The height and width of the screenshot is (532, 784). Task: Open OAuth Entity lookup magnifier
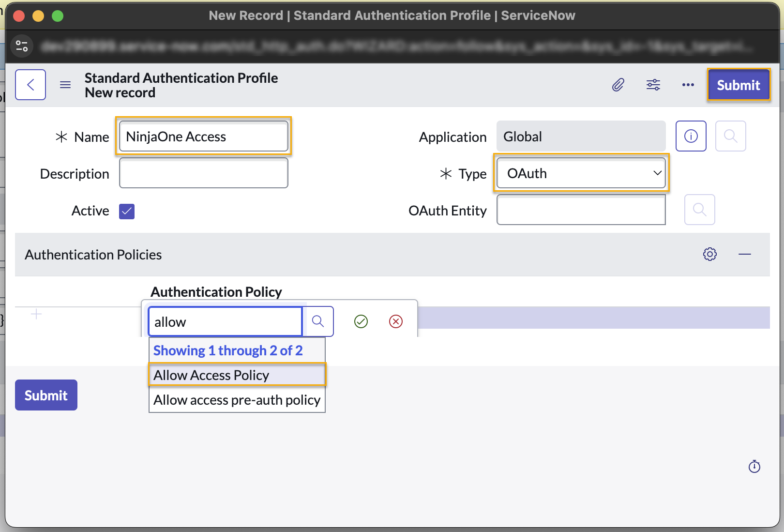[699, 210]
